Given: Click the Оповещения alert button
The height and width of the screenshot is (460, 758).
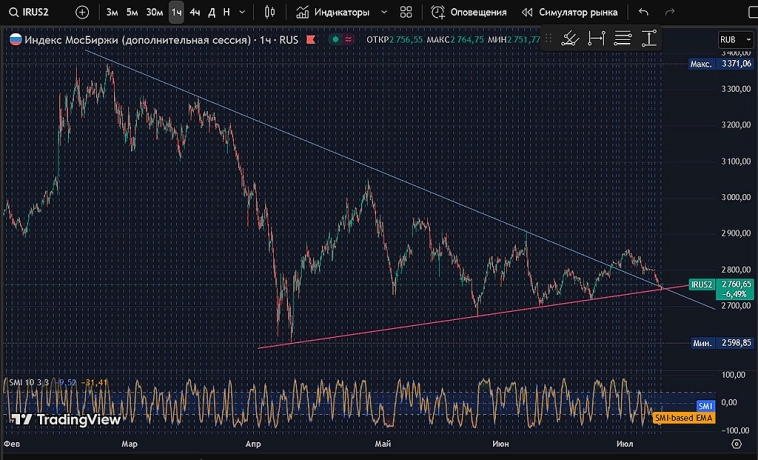Looking at the screenshot, I should [469, 12].
